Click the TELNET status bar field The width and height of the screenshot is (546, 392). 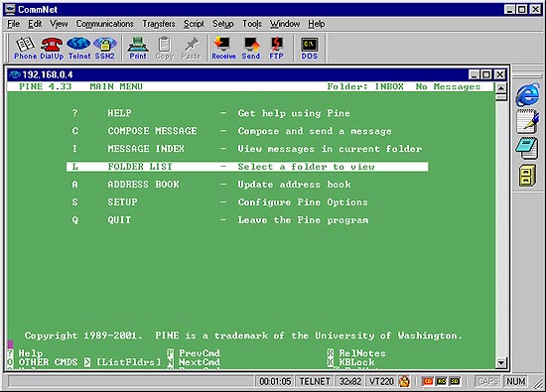pos(315,381)
